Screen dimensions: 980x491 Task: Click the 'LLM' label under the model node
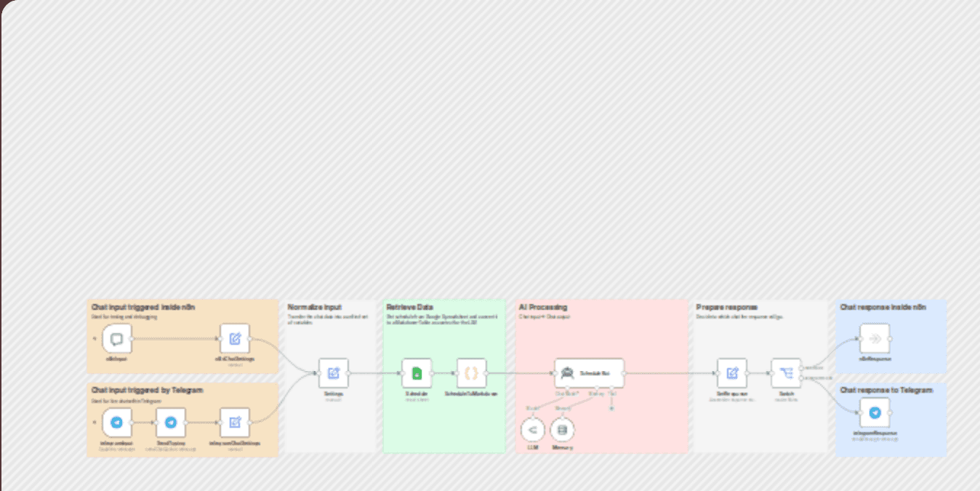pos(532,447)
